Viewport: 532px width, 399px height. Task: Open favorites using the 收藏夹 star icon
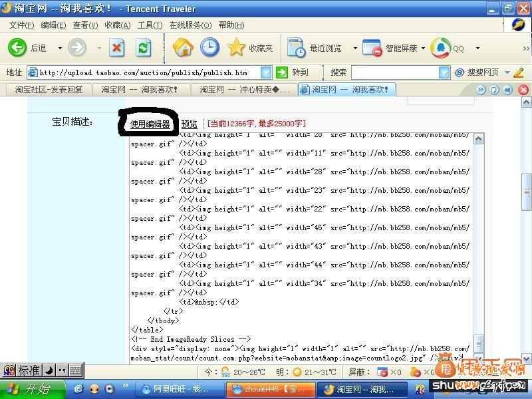click(x=236, y=48)
